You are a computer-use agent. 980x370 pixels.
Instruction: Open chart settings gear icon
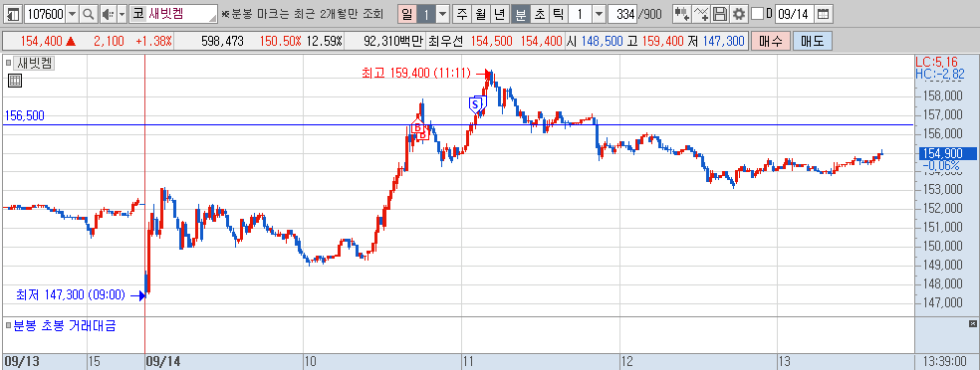(x=739, y=13)
